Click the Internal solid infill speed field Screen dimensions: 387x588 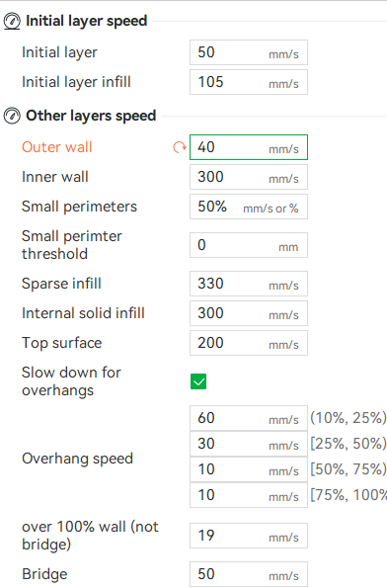click(x=249, y=313)
